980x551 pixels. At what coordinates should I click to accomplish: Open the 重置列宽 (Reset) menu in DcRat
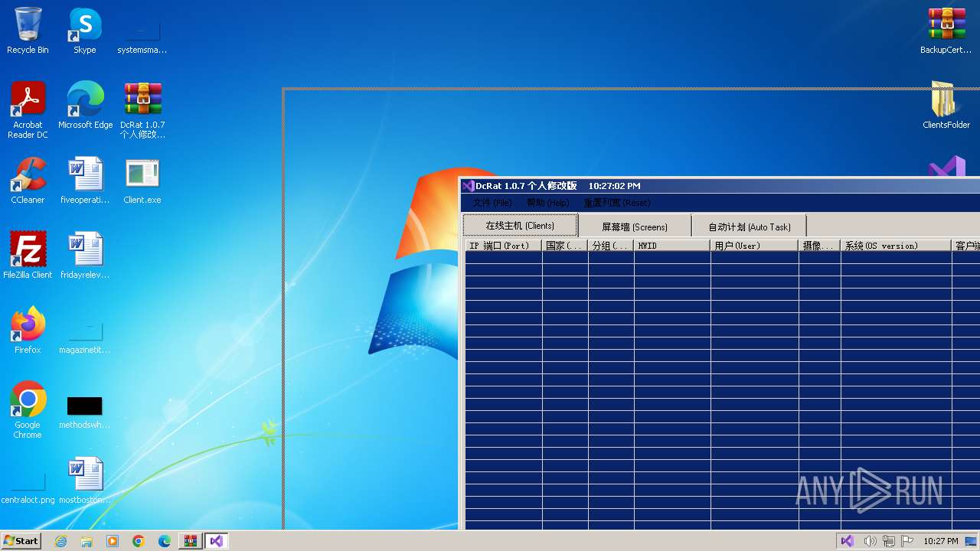point(617,203)
